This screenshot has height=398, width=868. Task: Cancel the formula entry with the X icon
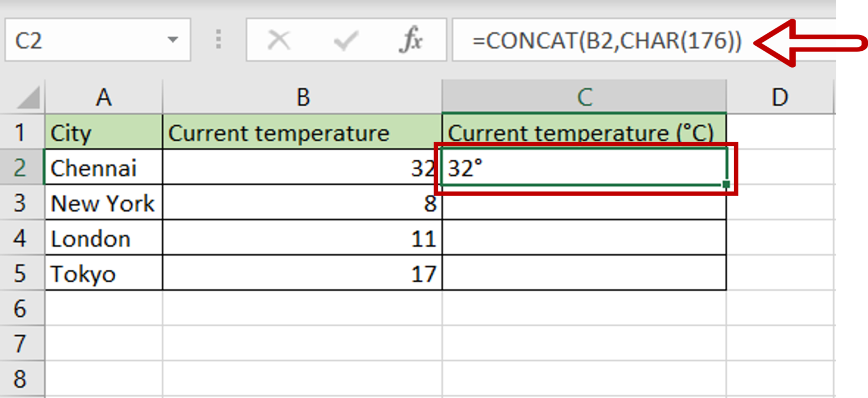279,41
